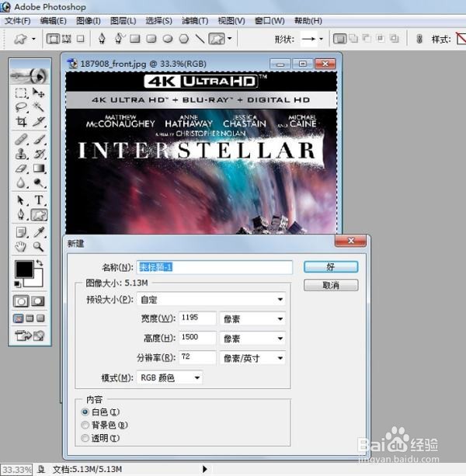The height and width of the screenshot is (476, 466).
Task: Click 取消 to cancel new document
Action: (x=331, y=285)
